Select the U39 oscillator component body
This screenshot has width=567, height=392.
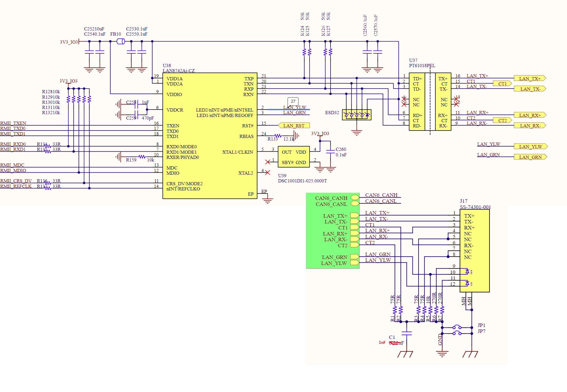[x=294, y=157]
